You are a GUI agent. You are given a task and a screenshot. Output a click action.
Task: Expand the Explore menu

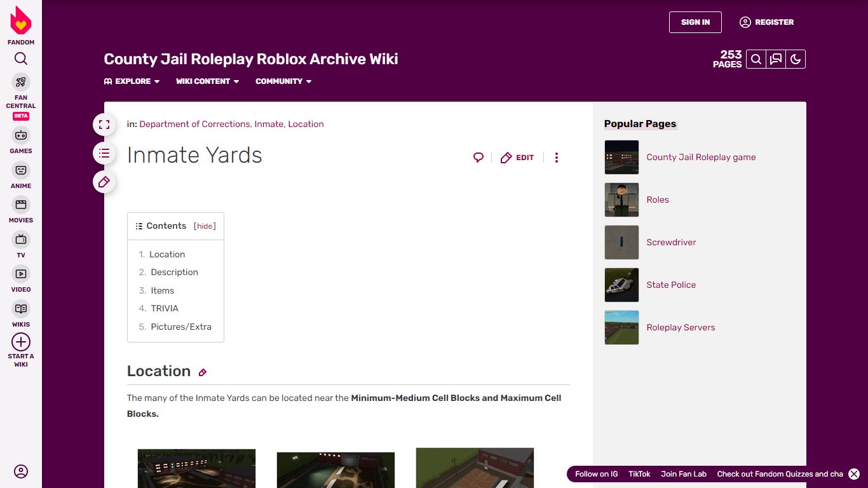[132, 81]
